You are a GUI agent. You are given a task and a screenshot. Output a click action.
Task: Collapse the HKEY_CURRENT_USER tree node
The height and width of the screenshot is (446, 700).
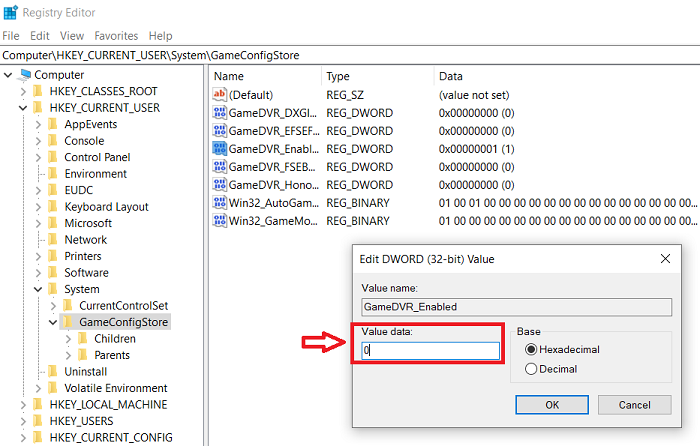(23, 108)
